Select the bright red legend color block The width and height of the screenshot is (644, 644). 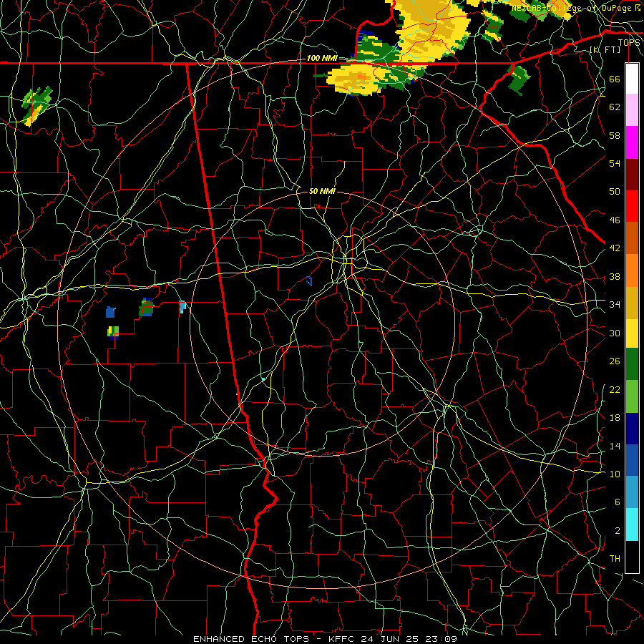(x=632, y=206)
